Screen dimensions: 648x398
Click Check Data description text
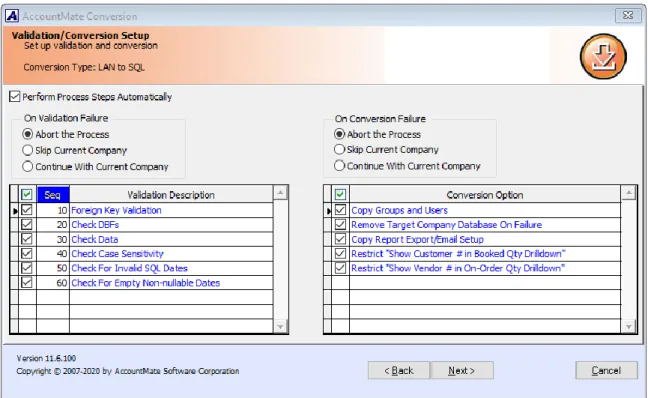pos(95,239)
